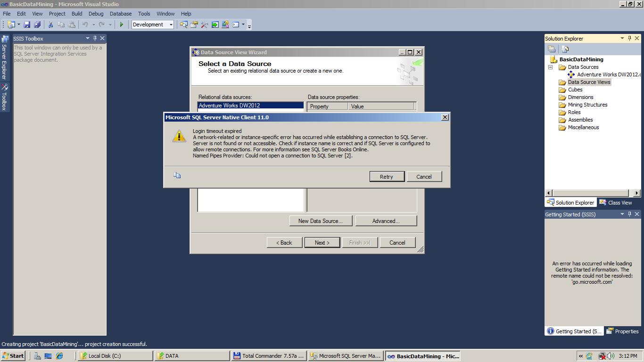Start debugging with the green arrow icon
Image resolution: width=644 pixels, height=362 pixels.
click(x=122, y=25)
